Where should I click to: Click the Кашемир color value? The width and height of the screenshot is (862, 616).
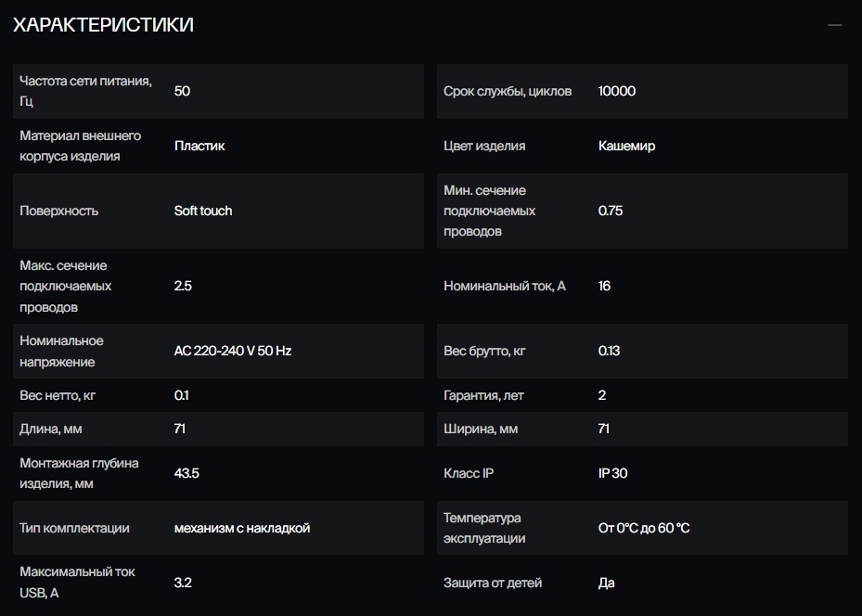[626, 146]
